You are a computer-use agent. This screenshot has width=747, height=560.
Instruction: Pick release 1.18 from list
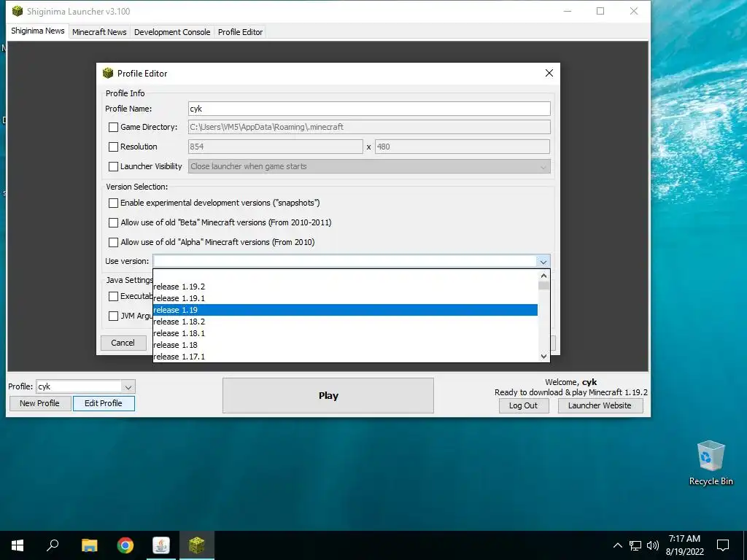click(x=345, y=345)
